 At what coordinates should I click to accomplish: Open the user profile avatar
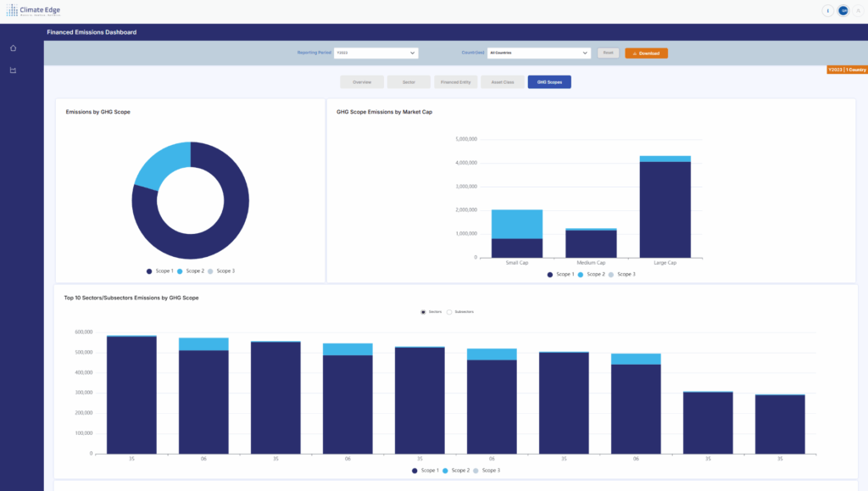click(843, 11)
